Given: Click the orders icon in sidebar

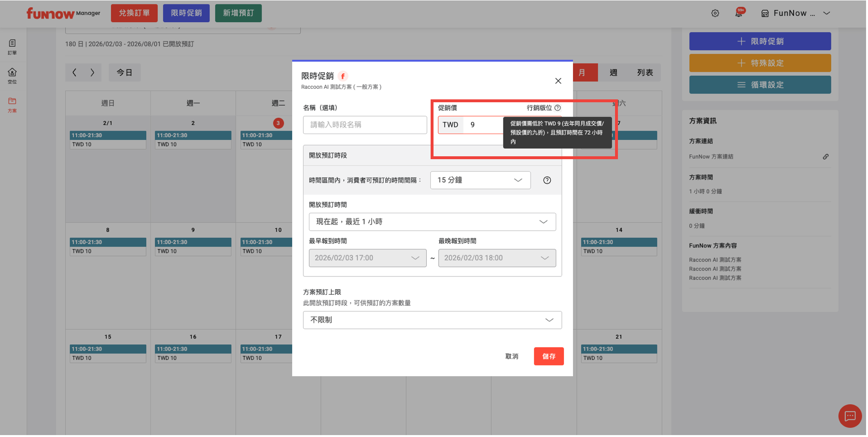Looking at the screenshot, I should point(12,46).
